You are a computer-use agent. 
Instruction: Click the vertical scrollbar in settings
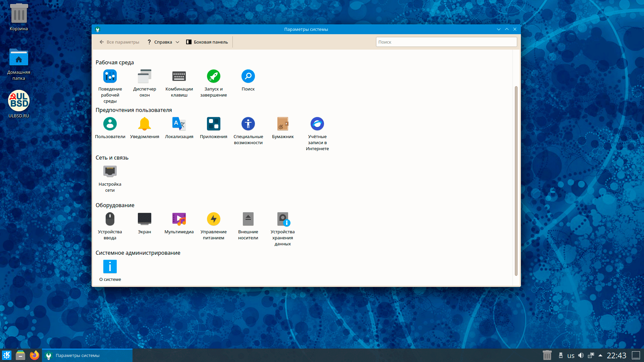click(516, 181)
